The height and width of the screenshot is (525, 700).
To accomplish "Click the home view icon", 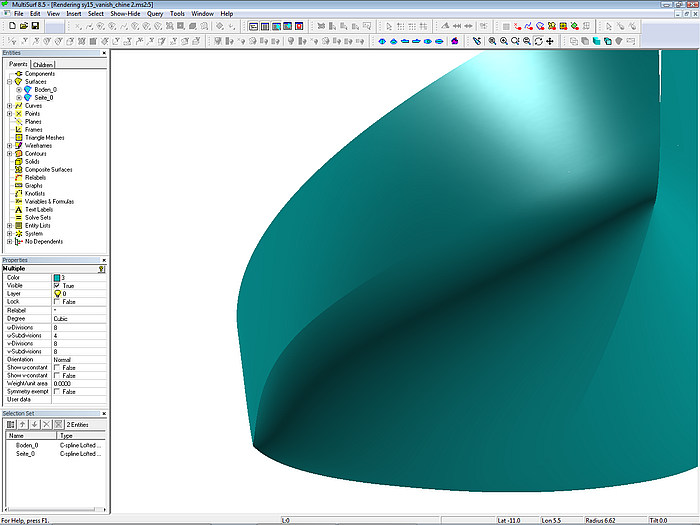I will [x=455, y=41].
